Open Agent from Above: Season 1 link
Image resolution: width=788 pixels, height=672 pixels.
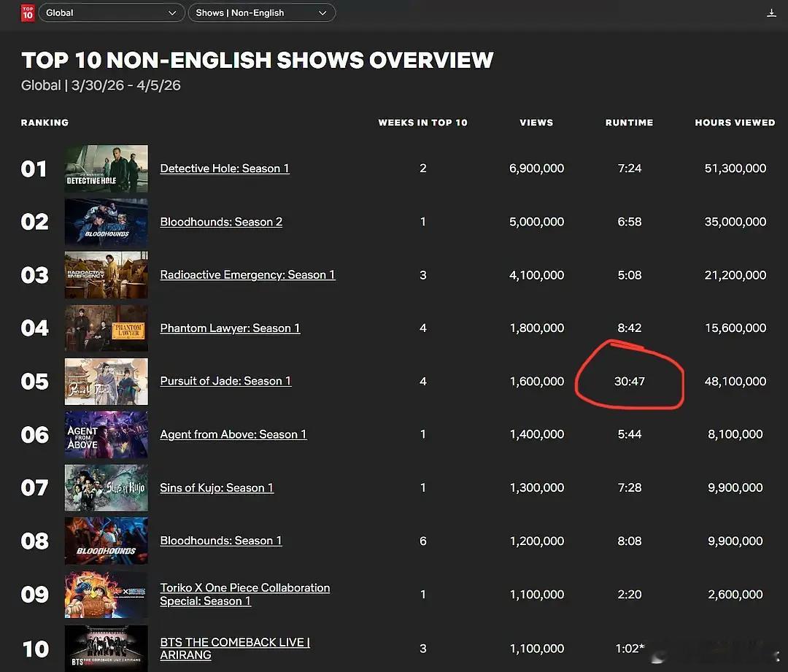click(233, 434)
